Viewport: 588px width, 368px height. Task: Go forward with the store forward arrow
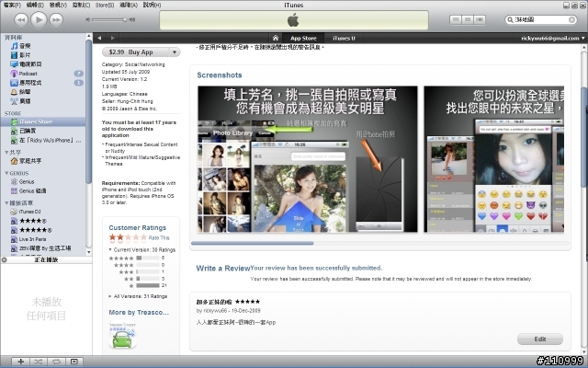click(x=112, y=38)
